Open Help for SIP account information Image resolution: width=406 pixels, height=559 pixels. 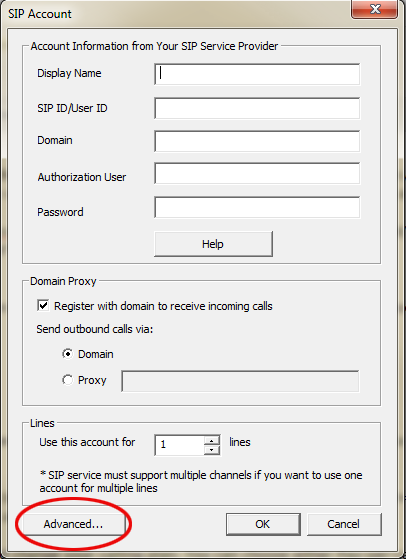pos(213,244)
